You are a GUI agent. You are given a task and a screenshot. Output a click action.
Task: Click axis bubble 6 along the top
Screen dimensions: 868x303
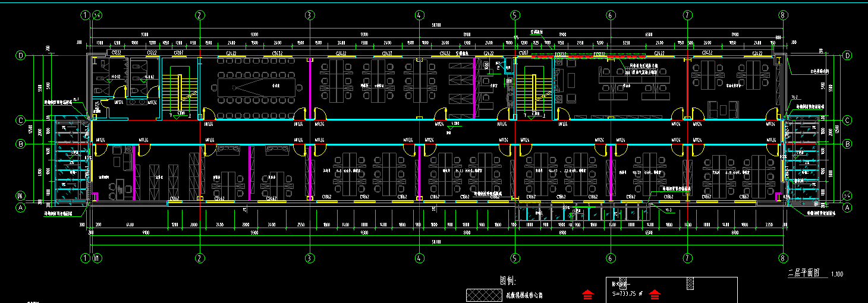pyautogui.click(x=611, y=15)
